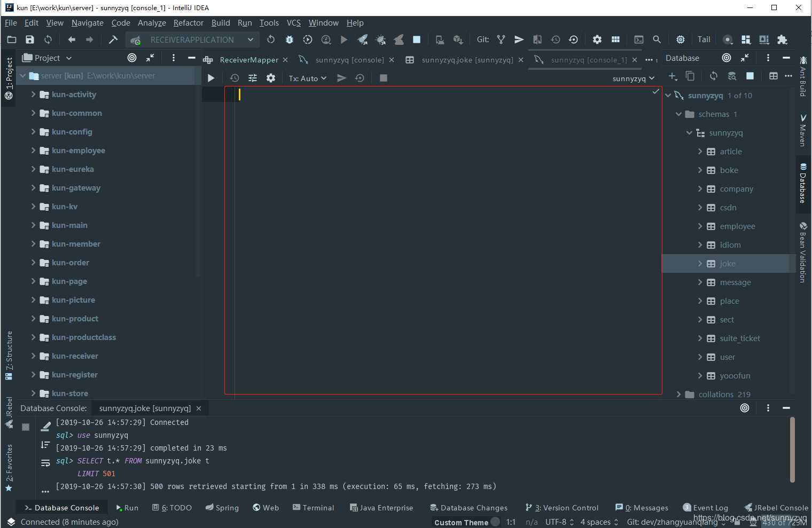Screen dimensions: 812x528
Task: Toggle the 1: Project side tool window
Action: point(9,78)
